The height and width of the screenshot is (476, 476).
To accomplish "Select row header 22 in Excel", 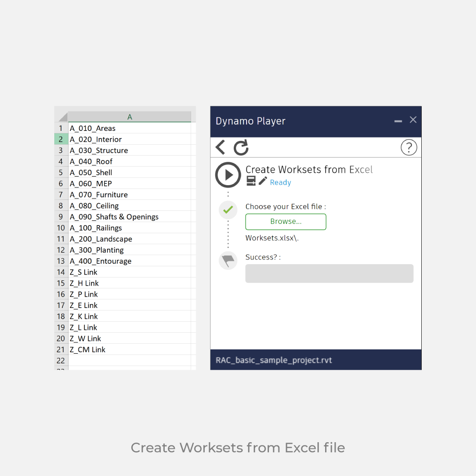I will [61, 361].
